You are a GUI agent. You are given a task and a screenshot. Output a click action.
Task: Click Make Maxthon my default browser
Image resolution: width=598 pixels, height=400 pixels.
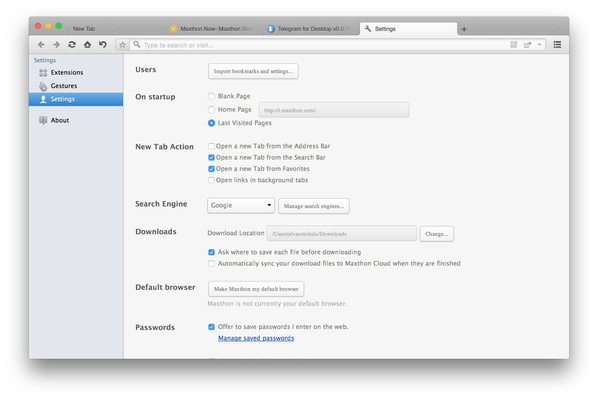(x=256, y=289)
